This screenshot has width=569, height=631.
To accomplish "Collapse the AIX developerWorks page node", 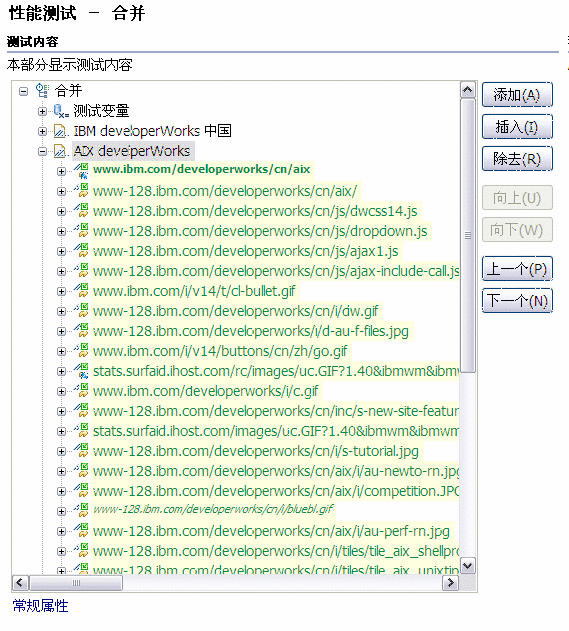I will tap(42, 152).
